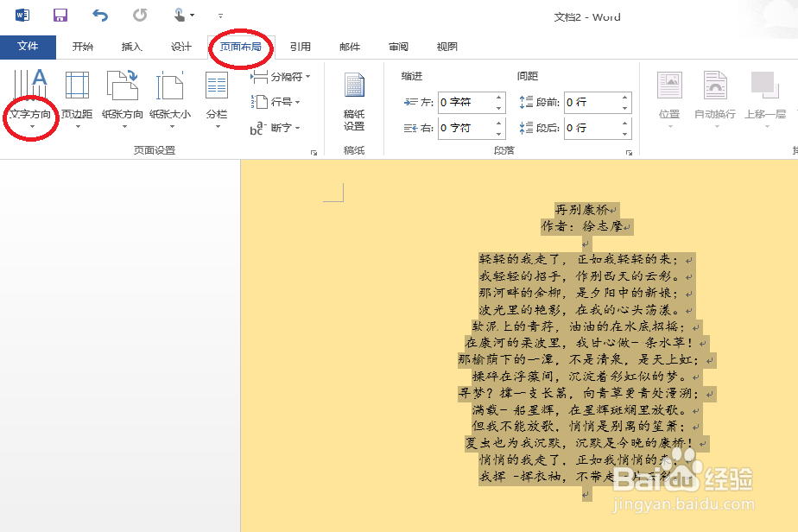Decrease the 段前 spacing value
This screenshot has height=532, width=798.
[x=625, y=107]
